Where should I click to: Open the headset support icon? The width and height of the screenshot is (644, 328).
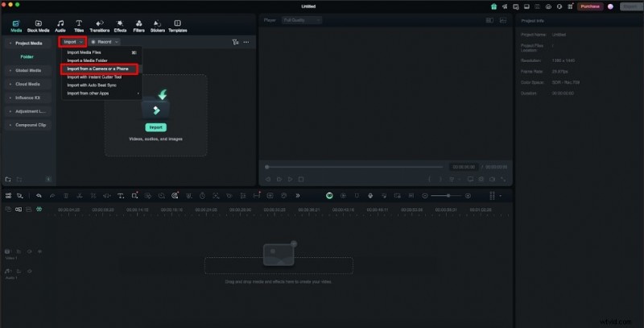[x=559, y=6]
